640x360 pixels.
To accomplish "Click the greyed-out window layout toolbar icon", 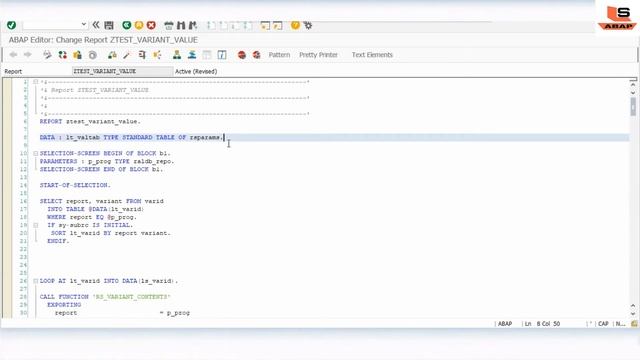I will tap(207, 55).
